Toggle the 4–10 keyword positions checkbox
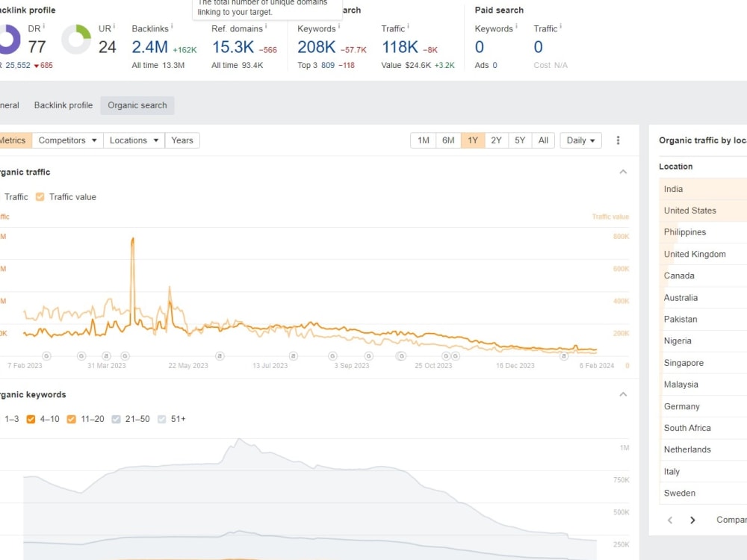747x560 pixels. 31,419
